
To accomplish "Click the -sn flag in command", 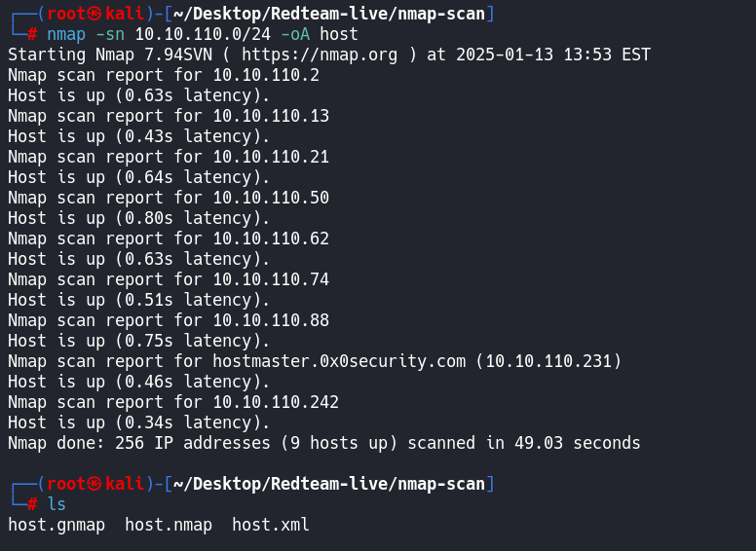I will pos(110,34).
